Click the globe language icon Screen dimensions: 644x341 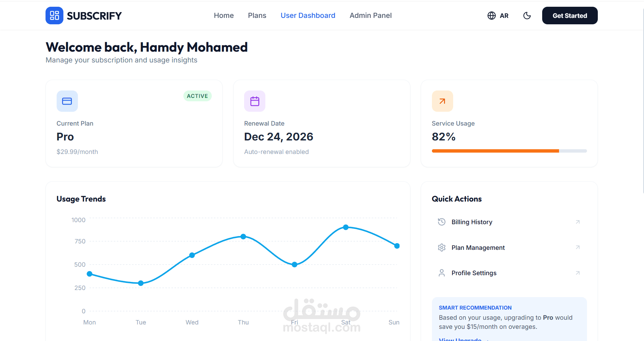[492, 16]
